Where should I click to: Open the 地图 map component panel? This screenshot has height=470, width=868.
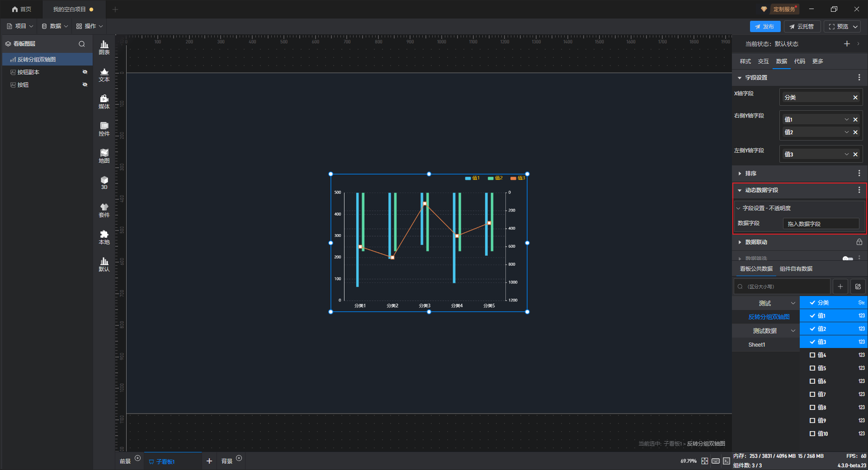[x=104, y=156]
